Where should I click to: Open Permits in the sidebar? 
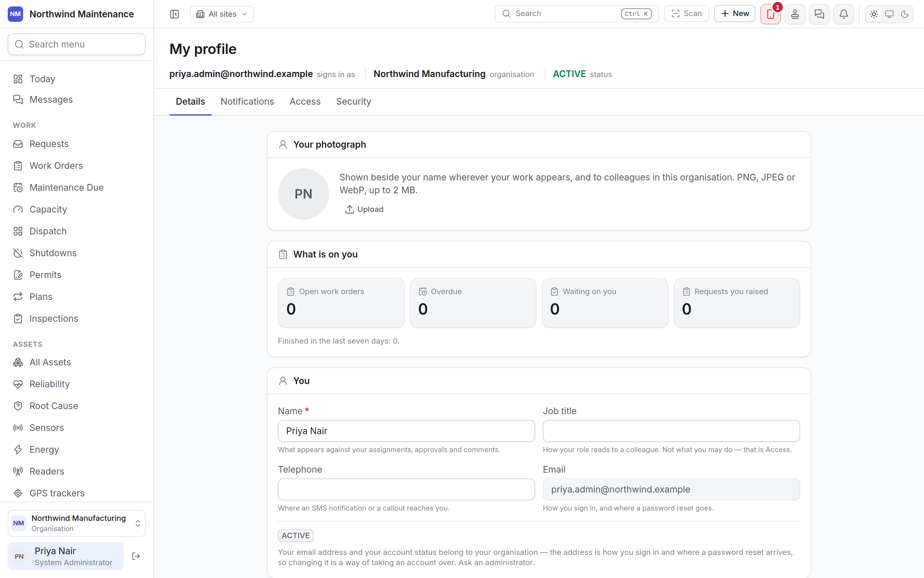pyautogui.click(x=77, y=275)
